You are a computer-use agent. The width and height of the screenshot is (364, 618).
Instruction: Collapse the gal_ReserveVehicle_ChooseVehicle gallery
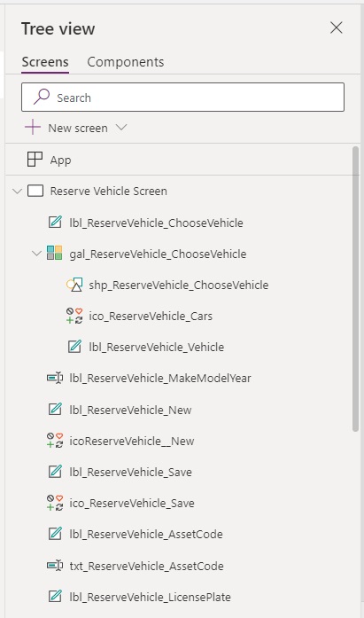[x=36, y=253]
